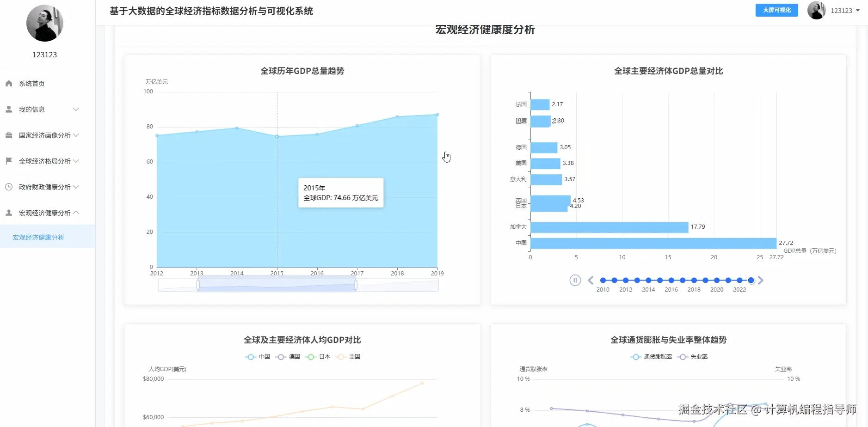Click the pause button on the GDP comparison timeline
The height and width of the screenshot is (427, 868).
click(575, 280)
